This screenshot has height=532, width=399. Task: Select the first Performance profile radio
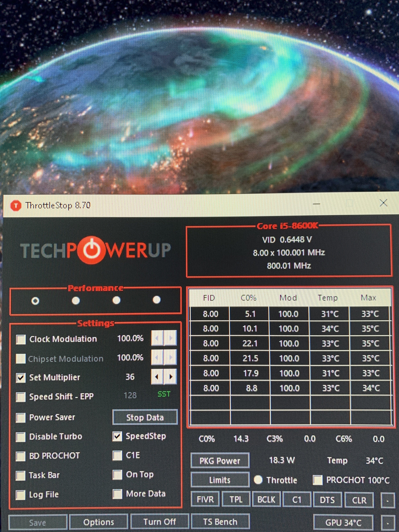[x=35, y=301]
